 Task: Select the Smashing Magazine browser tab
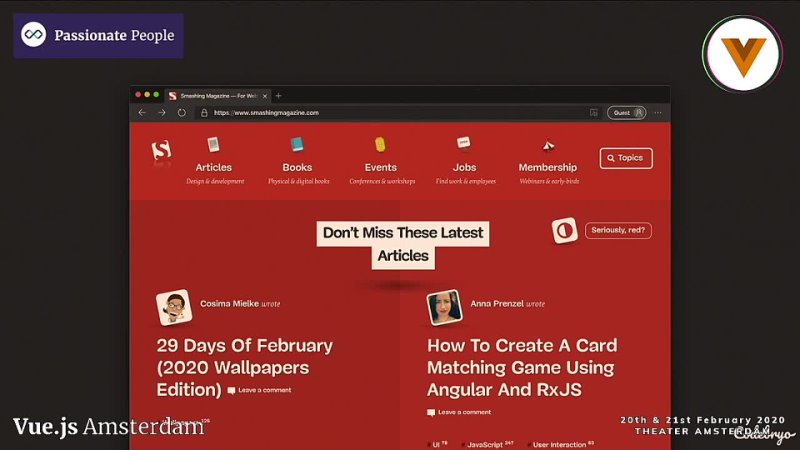(x=218, y=95)
